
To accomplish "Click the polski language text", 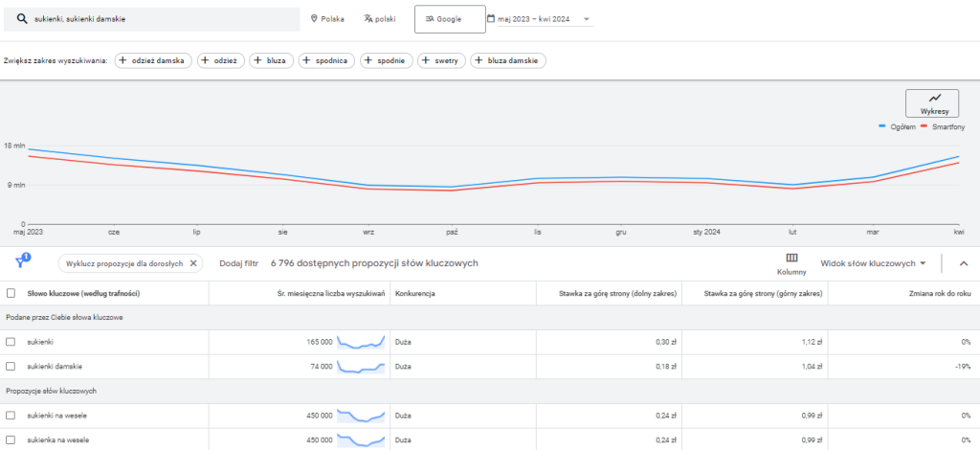I will [x=386, y=19].
